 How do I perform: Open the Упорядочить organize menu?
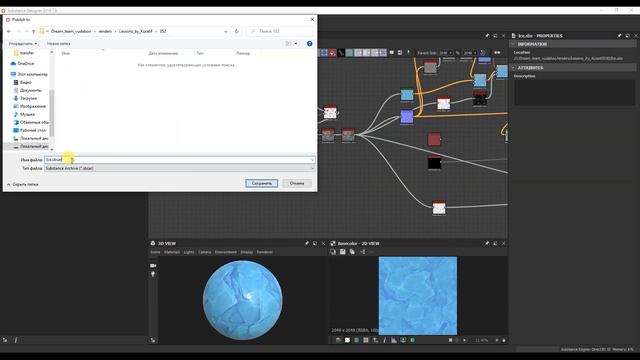point(23,44)
